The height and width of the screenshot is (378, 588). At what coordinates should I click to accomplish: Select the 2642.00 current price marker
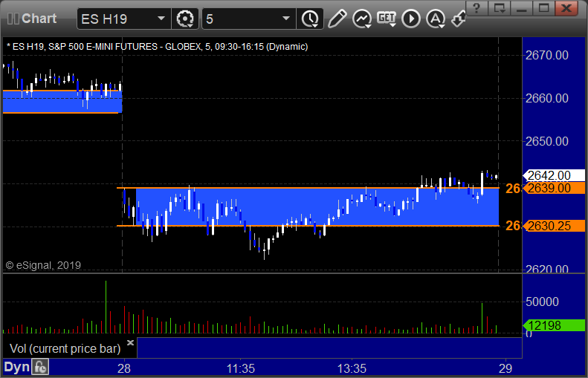[554, 175]
